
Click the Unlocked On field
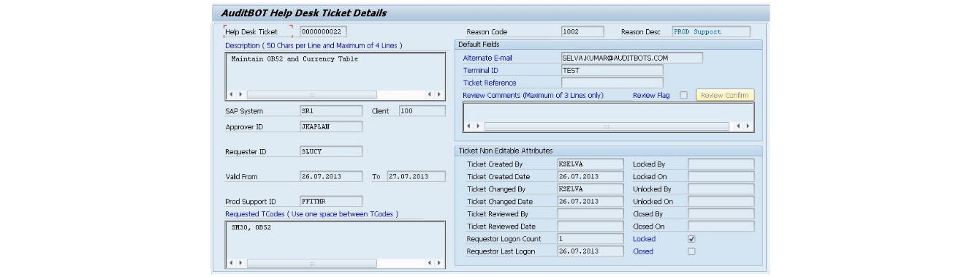tap(721, 202)
